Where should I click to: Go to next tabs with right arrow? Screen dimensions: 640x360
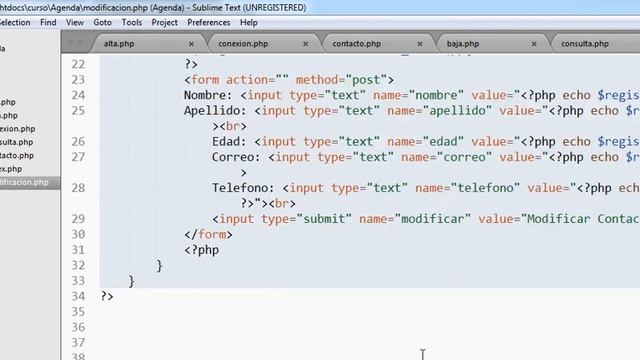click(81, 42)
